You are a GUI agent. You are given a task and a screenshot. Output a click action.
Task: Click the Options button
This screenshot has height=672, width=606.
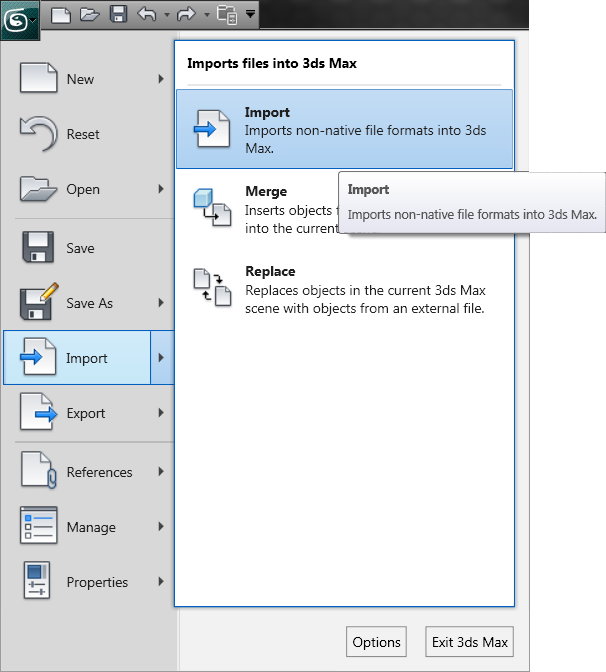pyautogui.click(x=376, y=642)
